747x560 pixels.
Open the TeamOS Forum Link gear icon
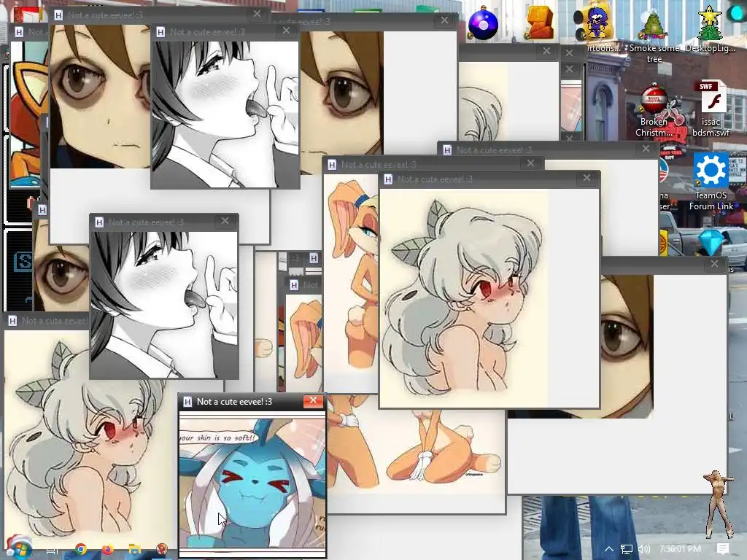point(711,182)
